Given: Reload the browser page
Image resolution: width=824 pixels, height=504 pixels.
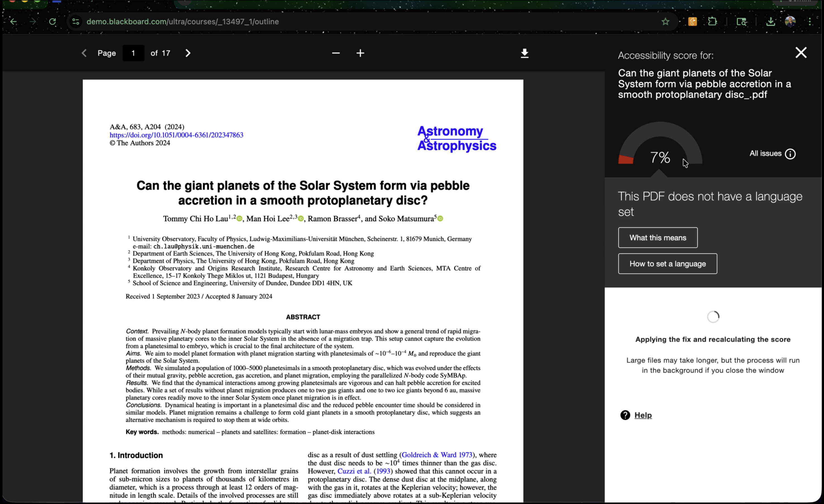Looking at the screenshot, I should pos(53,22).
